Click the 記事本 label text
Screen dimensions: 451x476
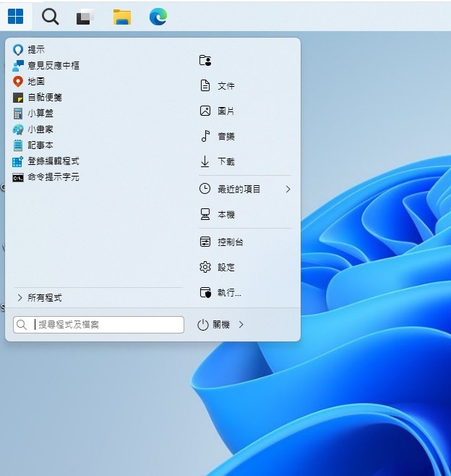coord(40,145)
